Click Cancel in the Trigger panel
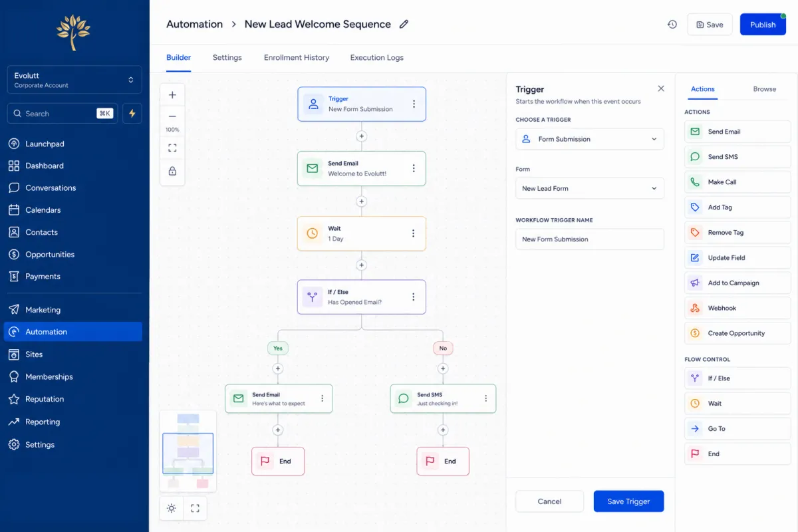The width and height of the screenshot is (798, 532). [550, 501]
